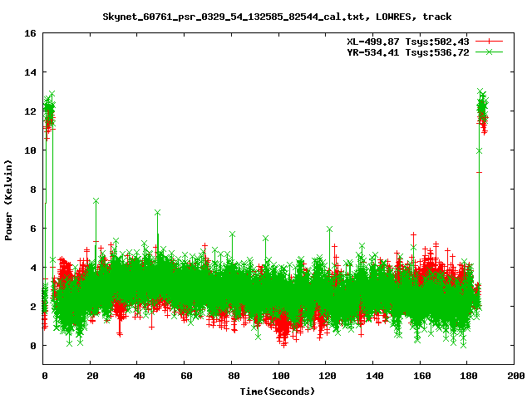Click the y-axis tick label 10
Image resolution: width=532 pixels, height=399 pixels.
tap(30, 150)
